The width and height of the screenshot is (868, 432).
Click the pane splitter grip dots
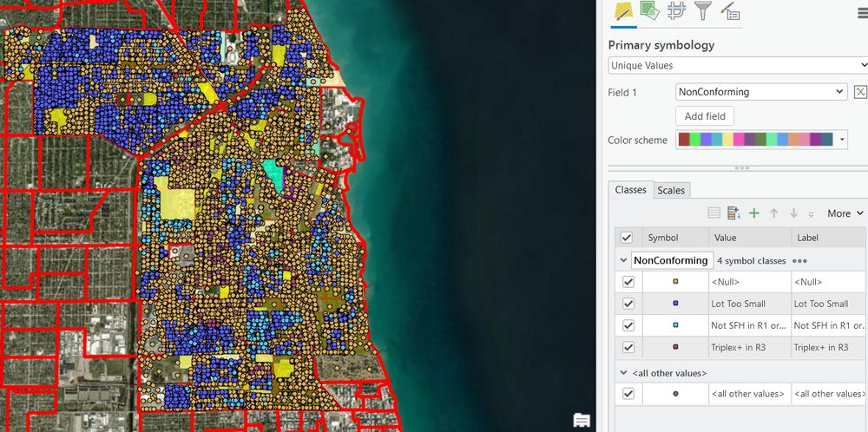click(x=741, y=168)
